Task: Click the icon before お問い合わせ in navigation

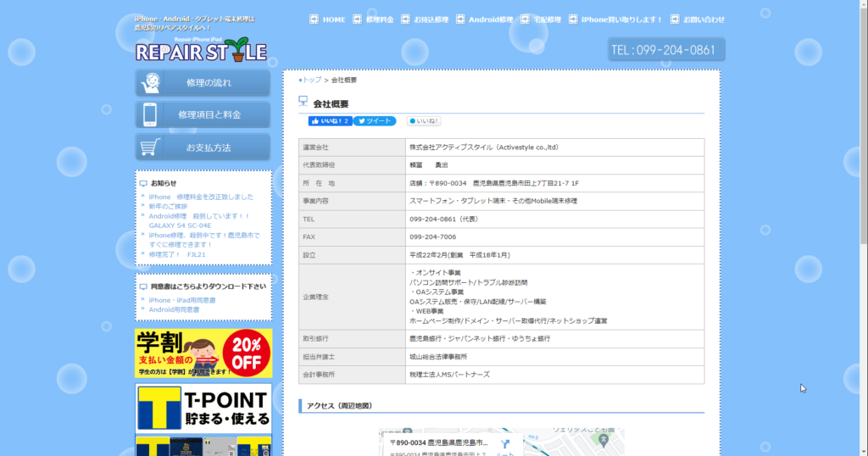Action: (x=675, y=19)
